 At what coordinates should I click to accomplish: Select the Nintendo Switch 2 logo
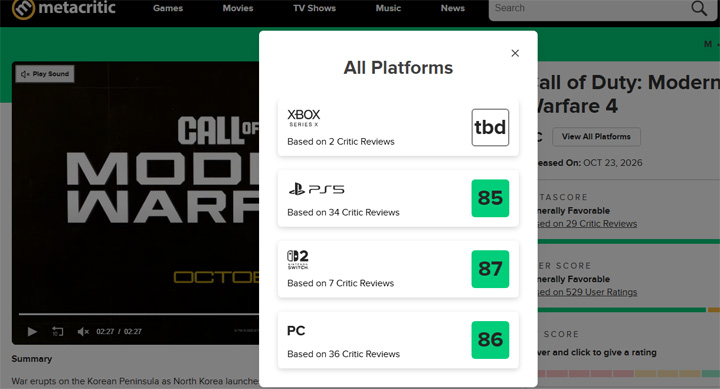298,259
